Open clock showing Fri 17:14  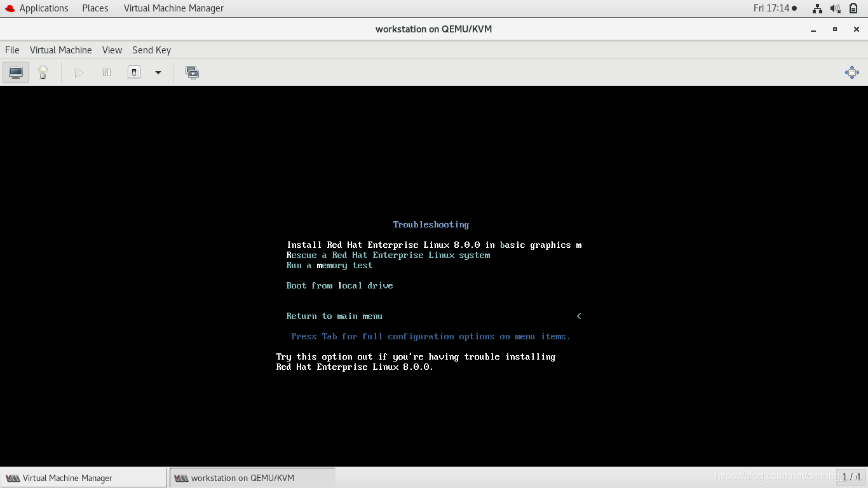(x=775, y=8)
